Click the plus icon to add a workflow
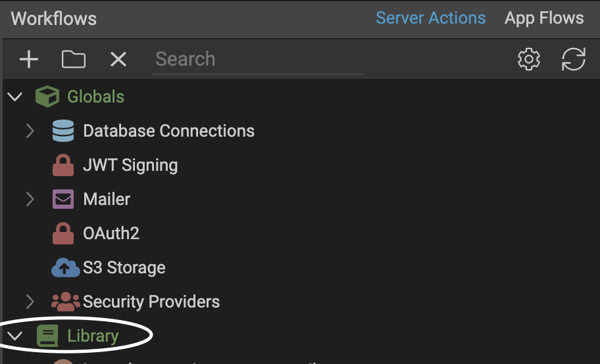The height and width of the screenshot is (364, 600). click(x=29, y=60)
